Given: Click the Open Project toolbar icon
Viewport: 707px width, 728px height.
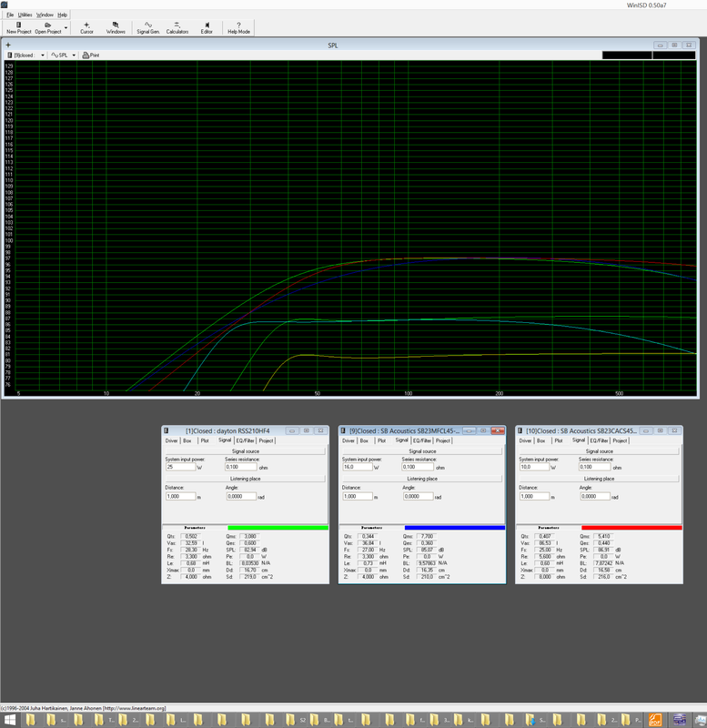Looking at the screenshot, I should 48,28.
